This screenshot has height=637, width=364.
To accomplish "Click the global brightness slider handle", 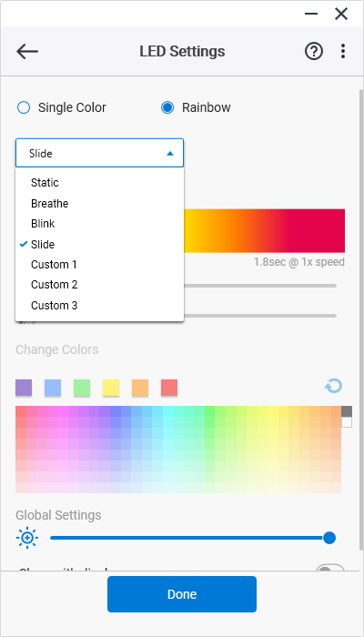I will click(x=329, y=538).
